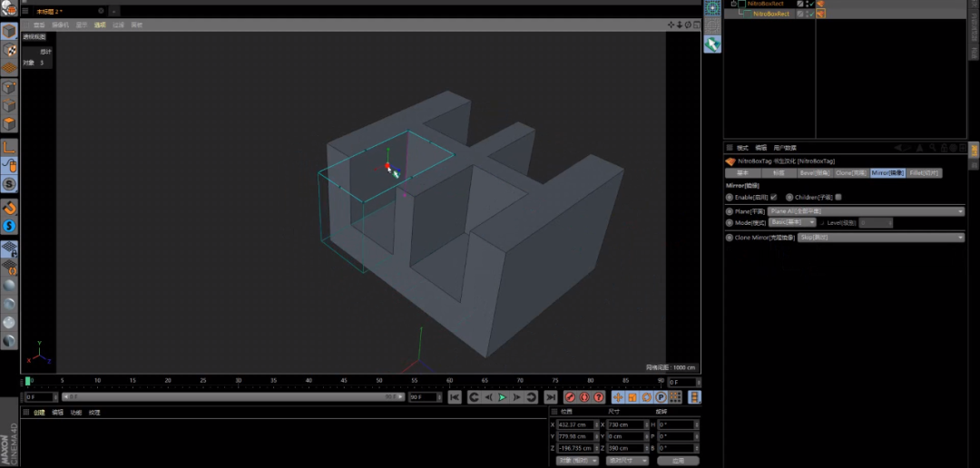Toggle visibility dot of first NitroBoxRect

tap(807, 3)
